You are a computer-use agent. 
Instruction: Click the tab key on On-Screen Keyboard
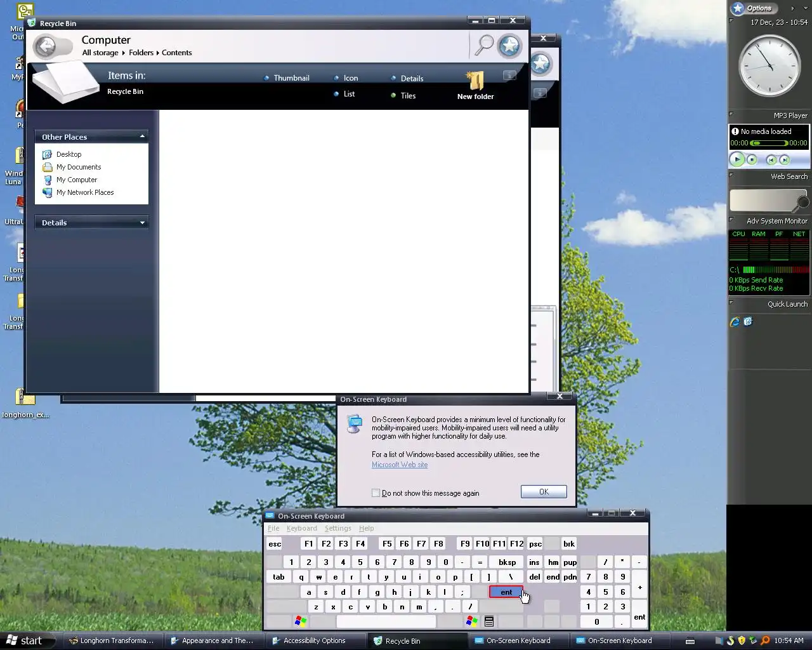[x=278, y=577]
